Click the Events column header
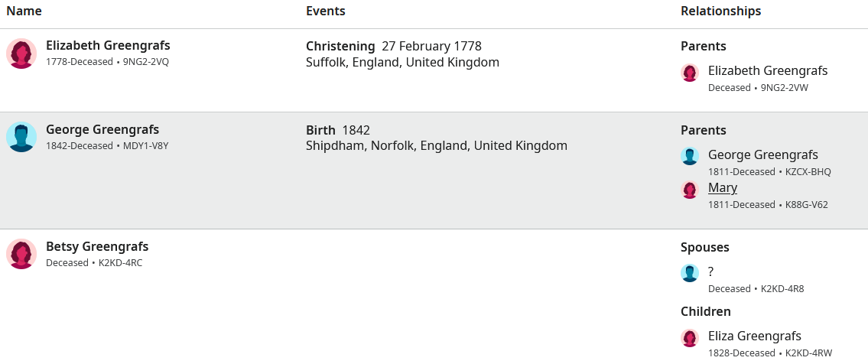This screenshot has width=868, height=364. click(x=326, y=11)
